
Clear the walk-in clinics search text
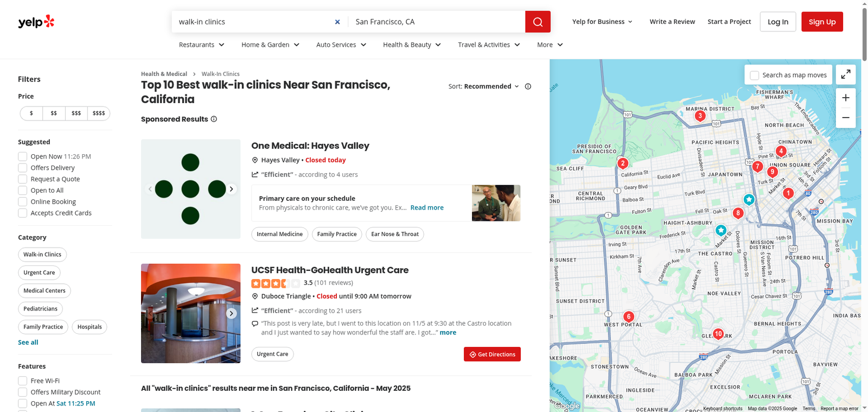point(337,22)
